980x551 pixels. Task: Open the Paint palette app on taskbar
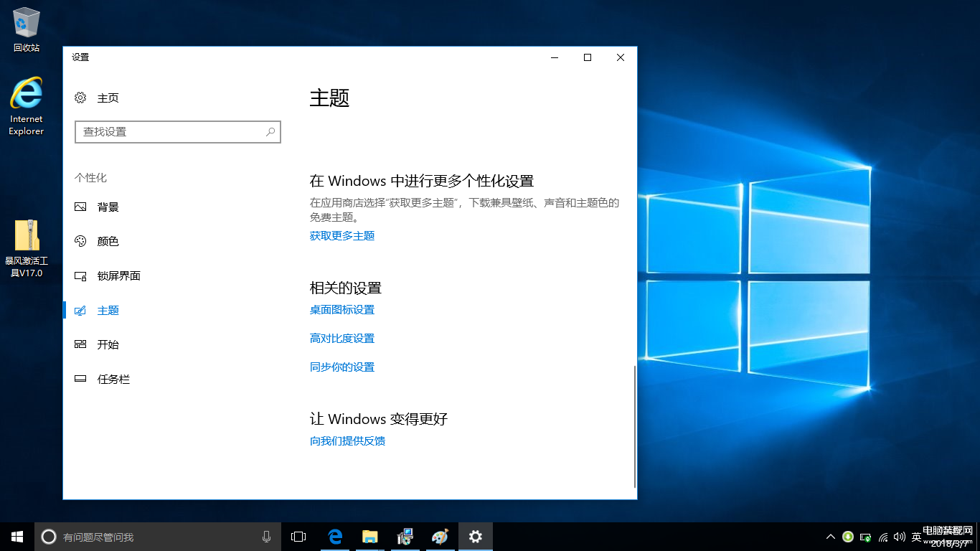(440, 537)
